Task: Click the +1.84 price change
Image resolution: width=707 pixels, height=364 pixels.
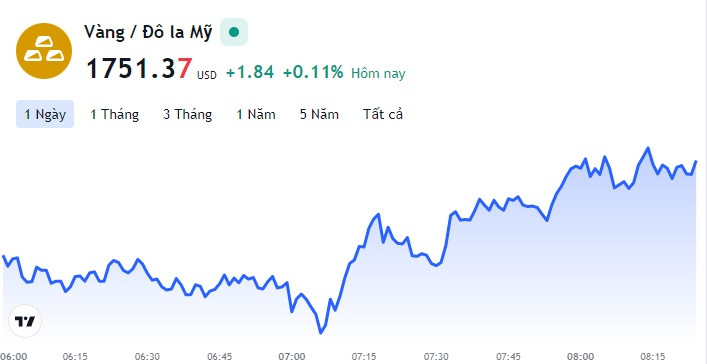Action: click(x=250, y=72)
